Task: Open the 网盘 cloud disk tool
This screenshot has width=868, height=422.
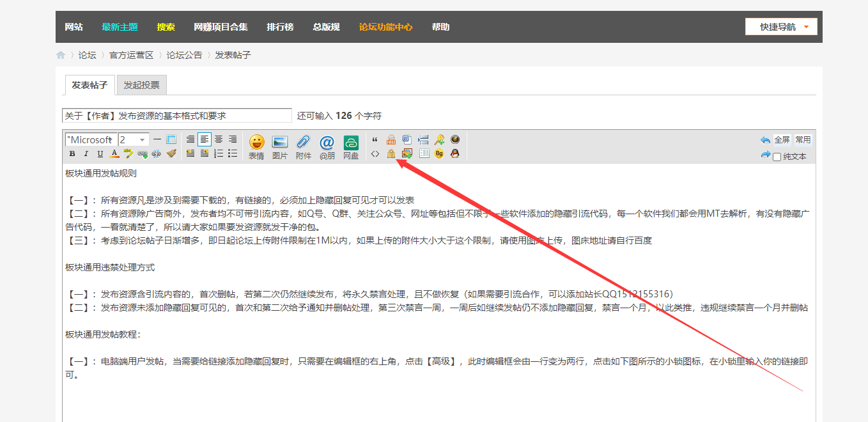Action: click(351, 146)
